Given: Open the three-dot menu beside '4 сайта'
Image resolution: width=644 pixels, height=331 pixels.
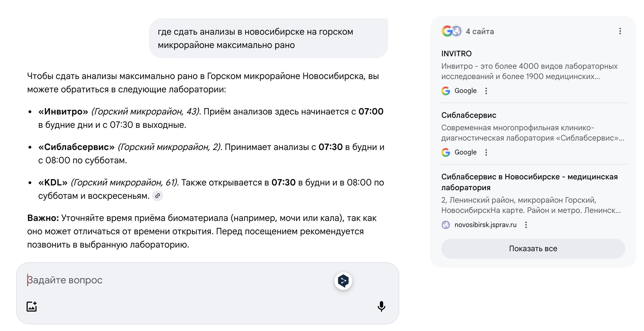Looking at the screenshot, I should pos(620,31).
